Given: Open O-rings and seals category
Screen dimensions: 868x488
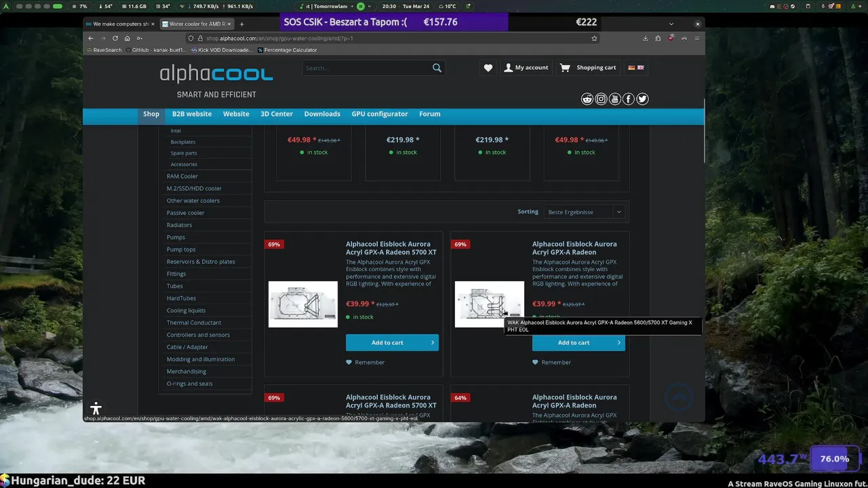Looking at the screenshot, I should tap(189, 384).
